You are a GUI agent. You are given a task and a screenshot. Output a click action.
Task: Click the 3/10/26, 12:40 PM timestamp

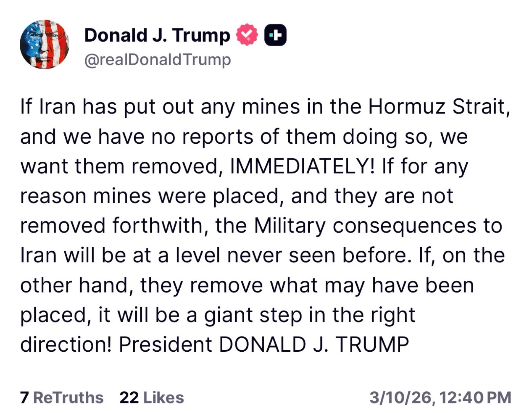pyautogui.click(x=440, y=398)
